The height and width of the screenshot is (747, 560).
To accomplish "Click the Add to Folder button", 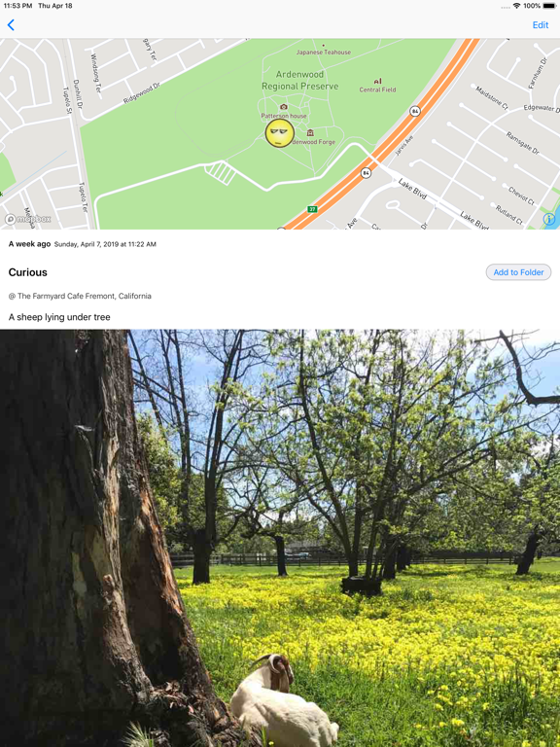I will pos(518,272).
